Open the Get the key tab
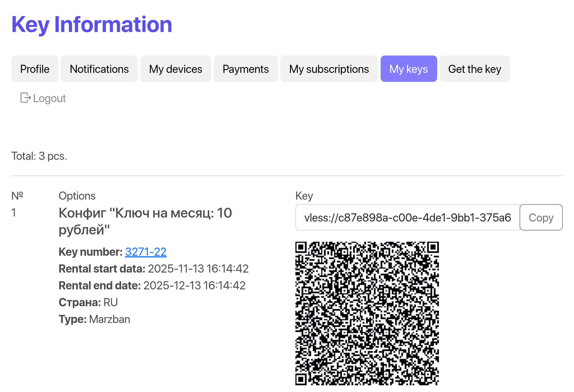 tap(475, 69)
